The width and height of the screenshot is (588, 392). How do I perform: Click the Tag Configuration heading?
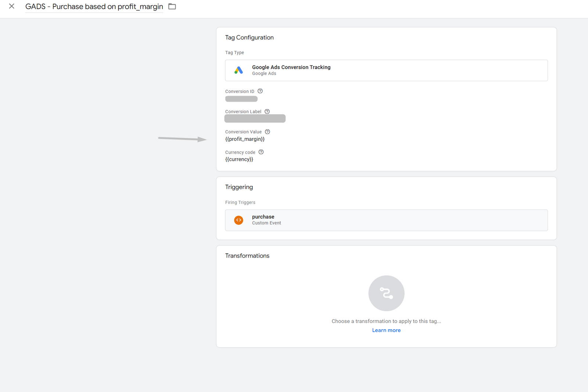tap(249, 37)
